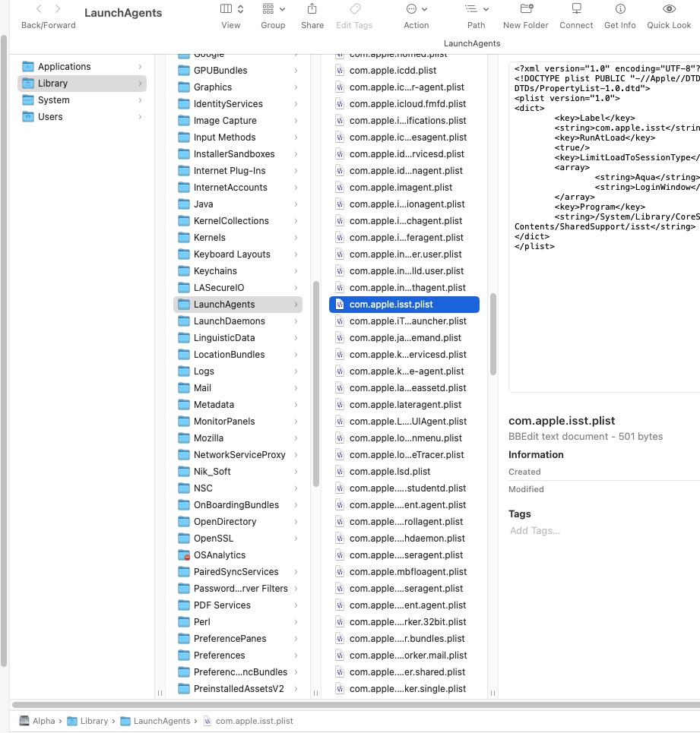Click the folders column vertical scrollbar
The width and height of the screenshot is (700, 733).
(316, 384)
